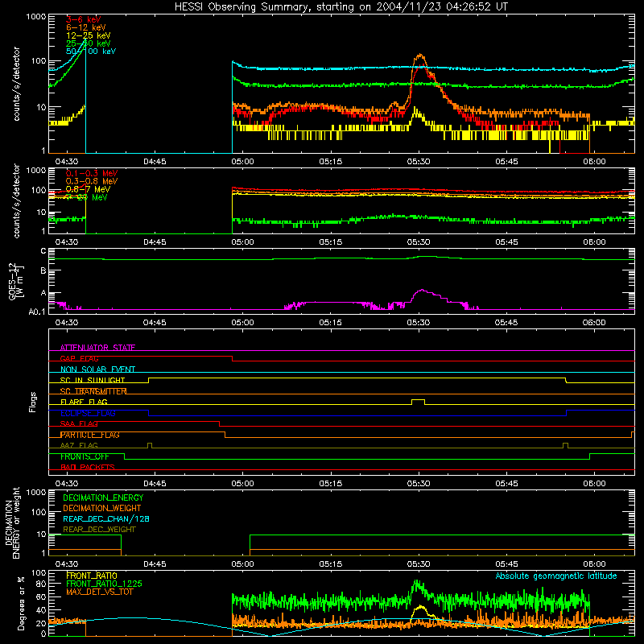Click the Absolute geomagnetic latitude label
The width and height of the screenshot is (644, 644).
click(x=556, y=576)
